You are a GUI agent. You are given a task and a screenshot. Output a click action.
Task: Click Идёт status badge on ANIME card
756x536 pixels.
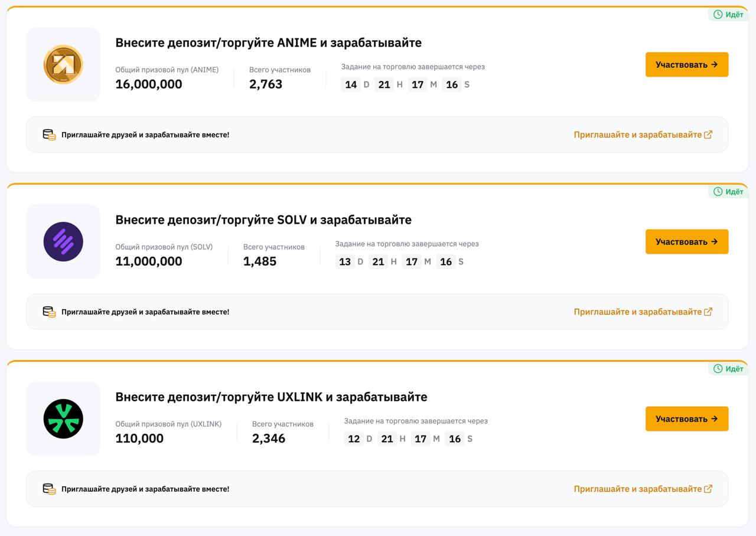(728, 14)
